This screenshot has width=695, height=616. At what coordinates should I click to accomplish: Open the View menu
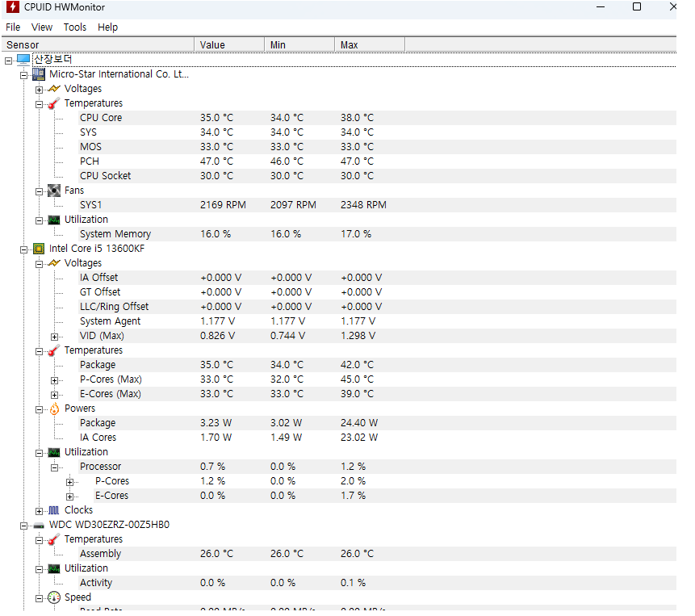[x=42, y=27]
